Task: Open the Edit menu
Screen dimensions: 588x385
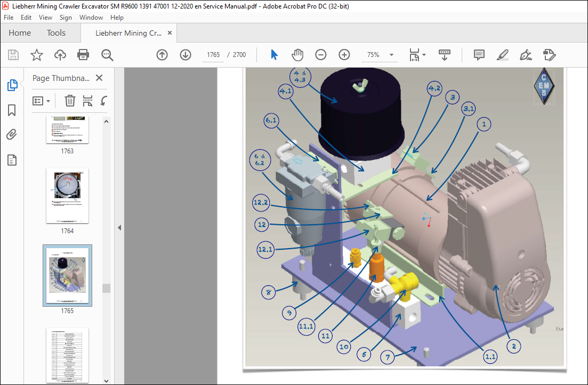Action: pos(26,18)
